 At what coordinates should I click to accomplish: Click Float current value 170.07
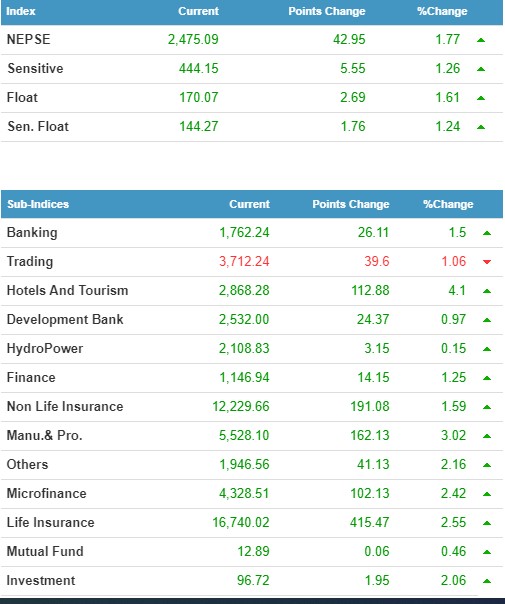click(198, 97)
